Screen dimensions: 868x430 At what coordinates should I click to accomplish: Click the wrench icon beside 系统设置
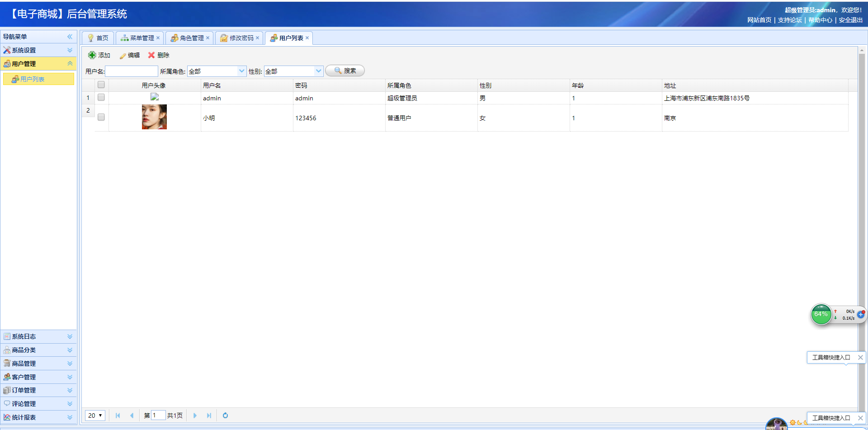point(7,50)
